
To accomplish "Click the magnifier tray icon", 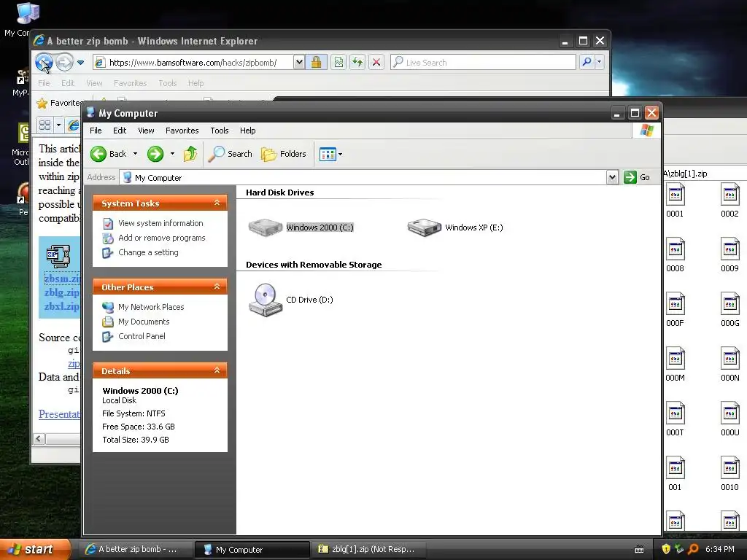I will (693, 549).
